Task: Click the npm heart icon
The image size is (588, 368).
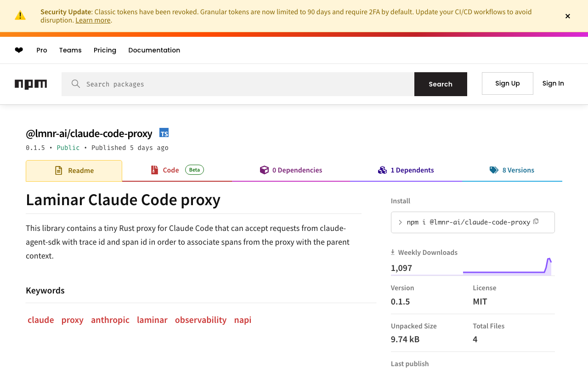Action: pyautogui.click(x=19, y=50)
